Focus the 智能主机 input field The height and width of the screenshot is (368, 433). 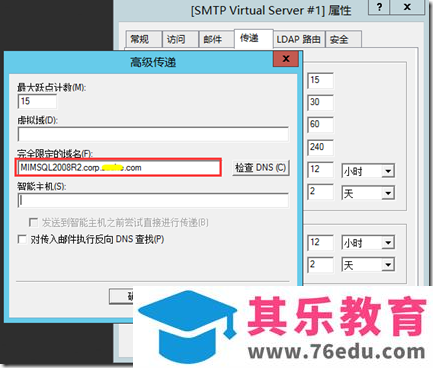pyautogui.click(x=153, y=200)
